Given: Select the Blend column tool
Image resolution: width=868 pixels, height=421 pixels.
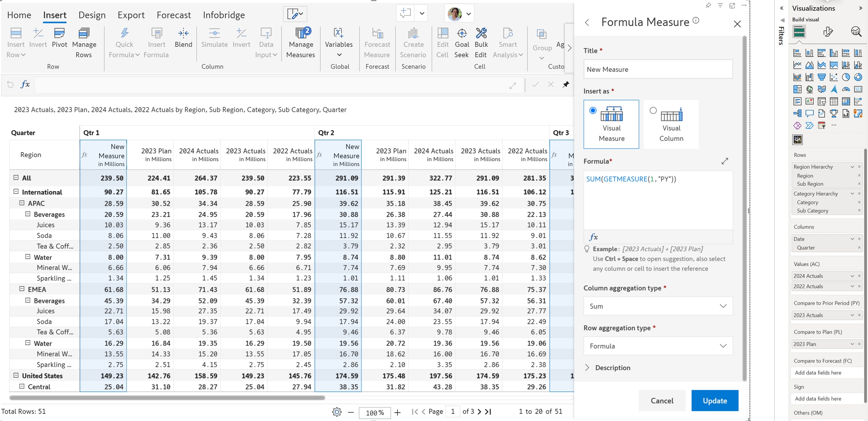Looking at the screenshot, I should tap(183, 34).
